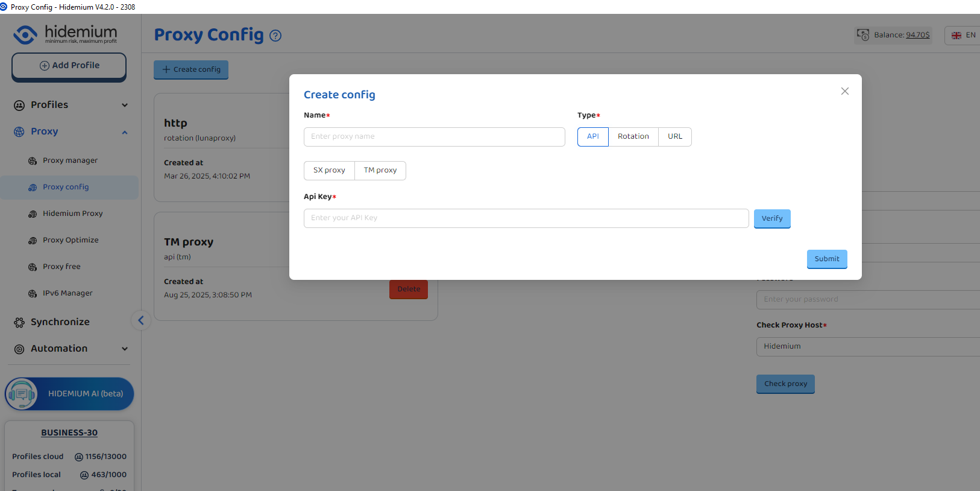This screenshot has width=980, height=491.
Task: Click the 'Aug 25, 2025, 3:08:50 PM' date
Action: coord(208,295)
